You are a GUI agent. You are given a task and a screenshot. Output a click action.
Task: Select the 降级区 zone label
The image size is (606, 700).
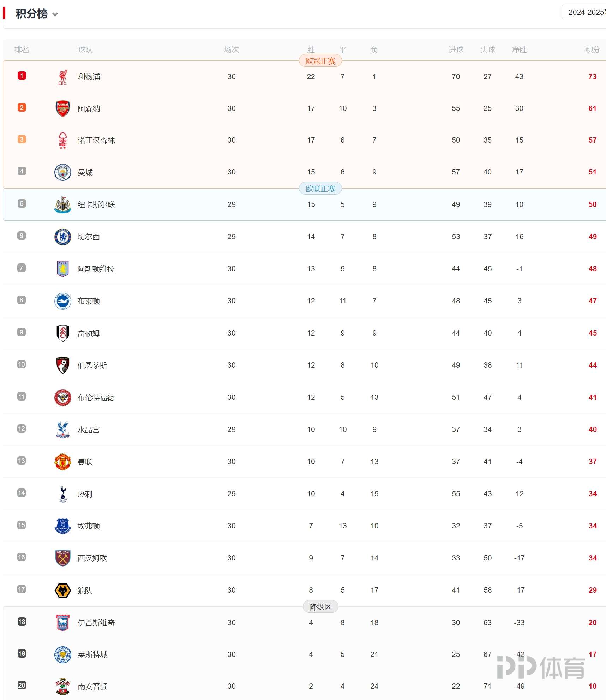point(320,607)
